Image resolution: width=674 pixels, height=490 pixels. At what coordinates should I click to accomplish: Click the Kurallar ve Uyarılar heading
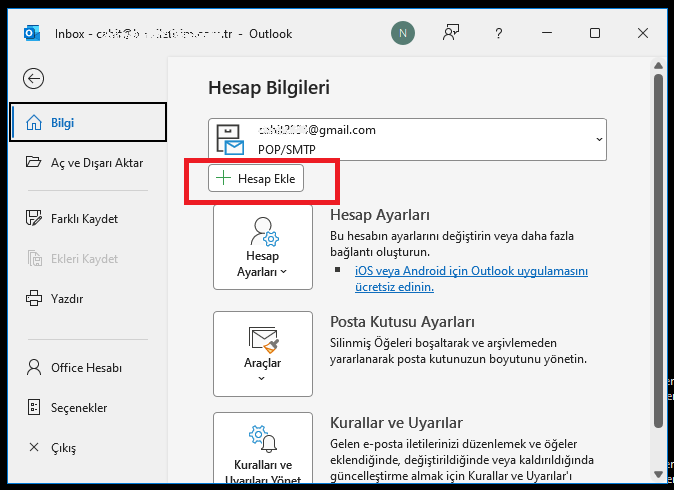coord(396,423)
